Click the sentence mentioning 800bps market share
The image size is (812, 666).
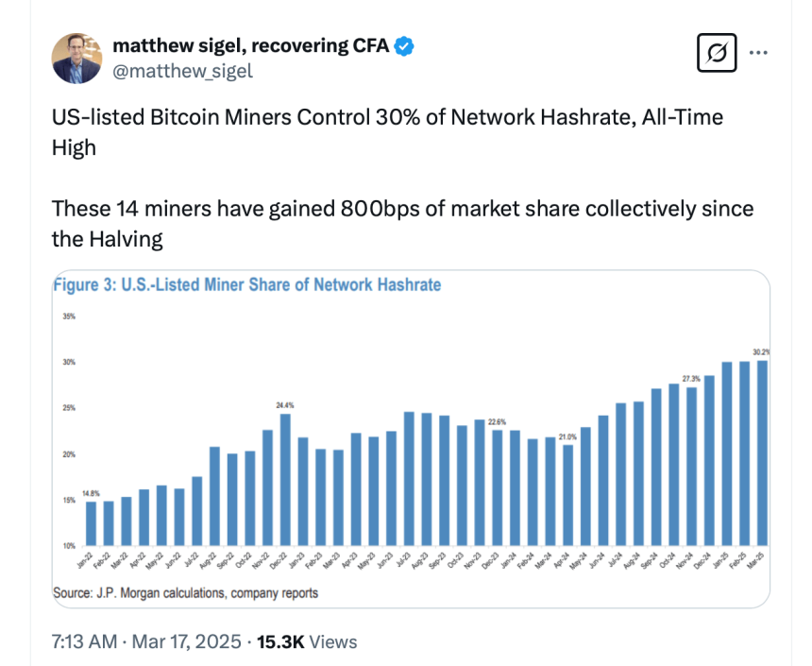(402, 223)
